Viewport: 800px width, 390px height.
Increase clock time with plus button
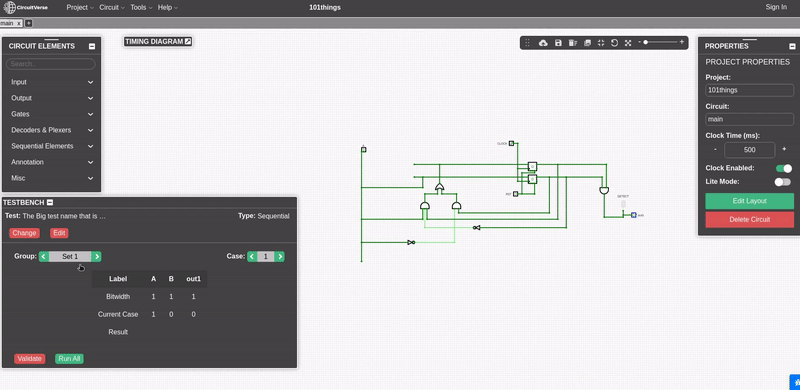coord(784,150)
